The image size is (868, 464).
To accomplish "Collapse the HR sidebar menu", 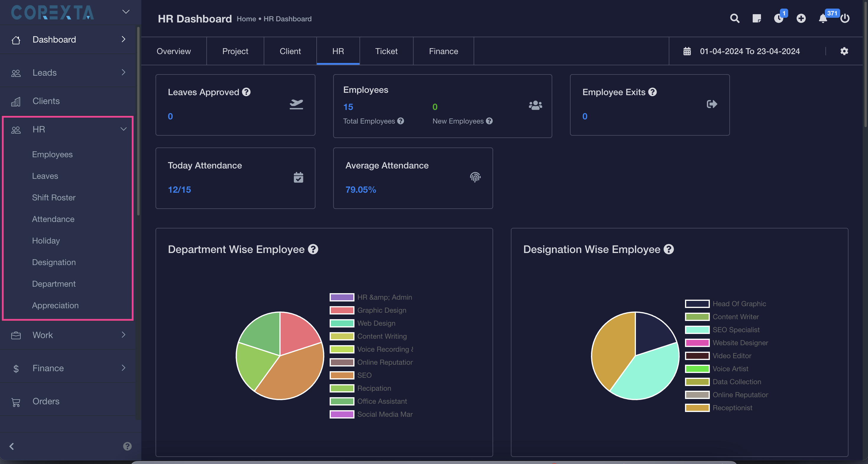I will (123, 129).
